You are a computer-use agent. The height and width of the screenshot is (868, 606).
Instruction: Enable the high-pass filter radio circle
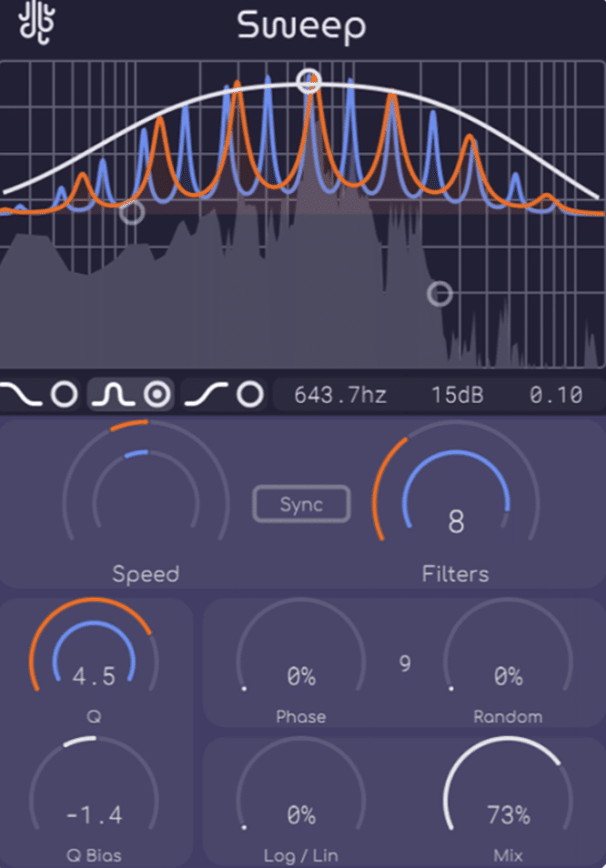250,395
